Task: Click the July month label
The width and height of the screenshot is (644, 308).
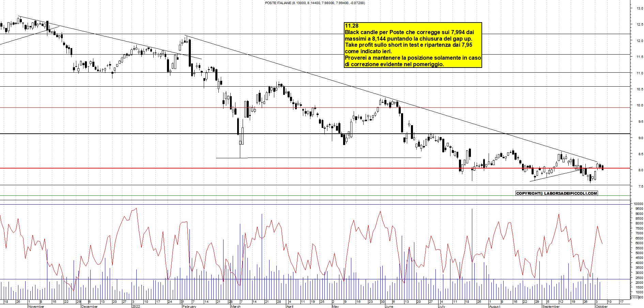Action: [x=442, y=306]
